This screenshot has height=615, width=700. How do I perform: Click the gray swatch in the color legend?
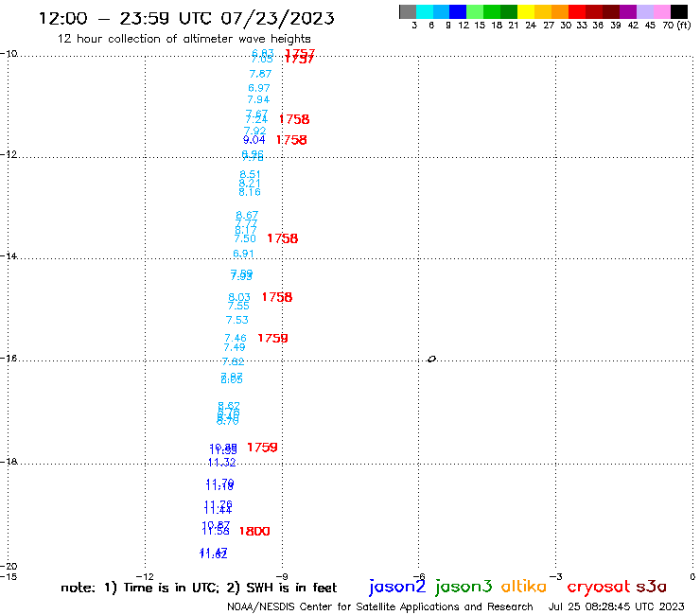(x=408, y=11)
